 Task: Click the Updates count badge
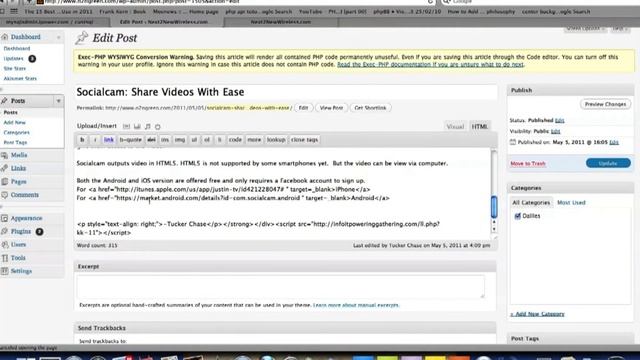point(32,59)
